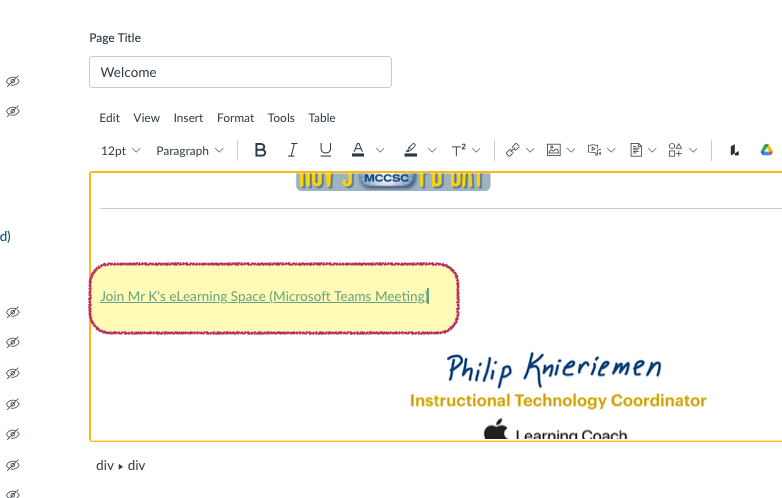The height and width of the screenshot is (498, 782).
Task: Open the Format menu
Action: [x=235, y=118]
